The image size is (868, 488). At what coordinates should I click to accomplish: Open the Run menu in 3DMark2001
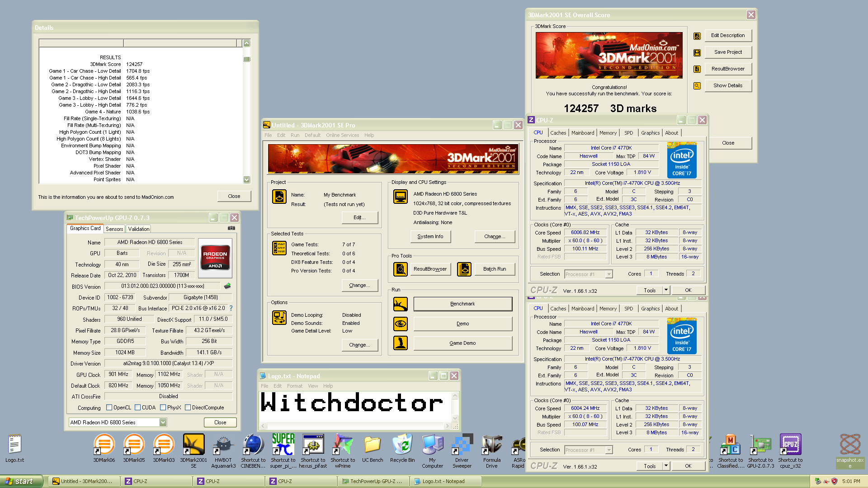[x=295, y=135]
